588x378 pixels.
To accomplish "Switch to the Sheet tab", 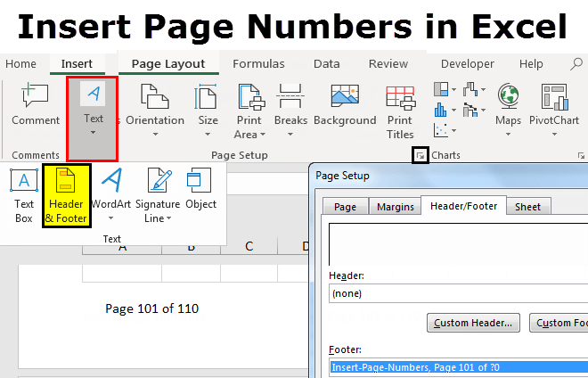I will pos(527,207).
